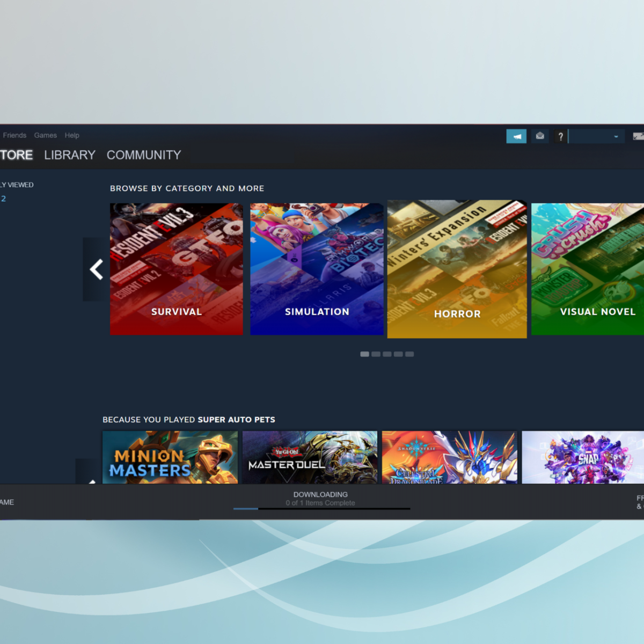Click the Downloading status text
644x644 pixels.
tap(320, 494)
